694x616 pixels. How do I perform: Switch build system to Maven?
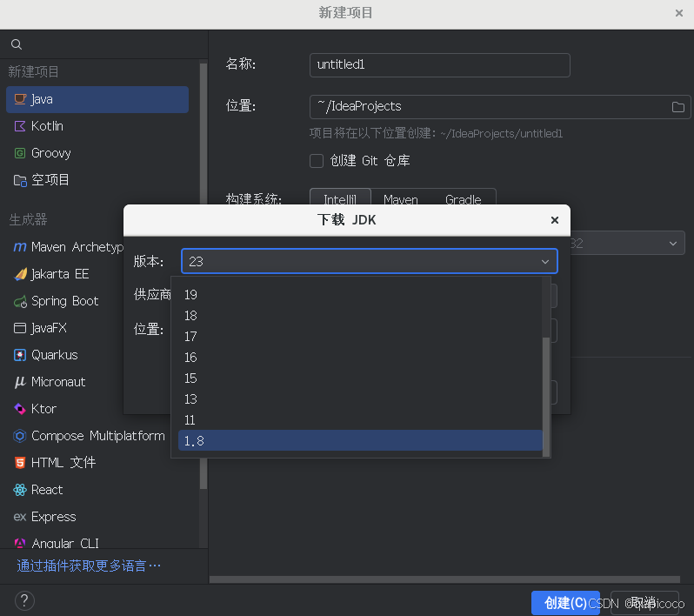click(x=401, y=198)
